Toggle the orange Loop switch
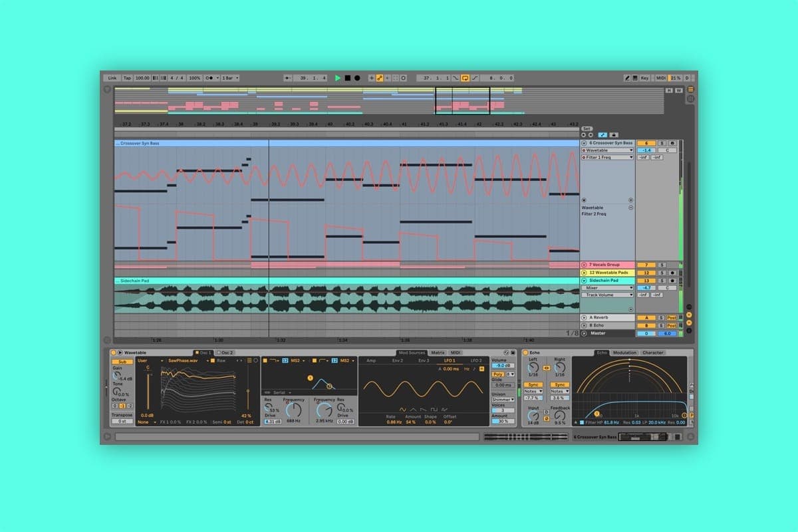Image resolution: width=798 pixels, height=532 pixels. (x=465, y=78)
